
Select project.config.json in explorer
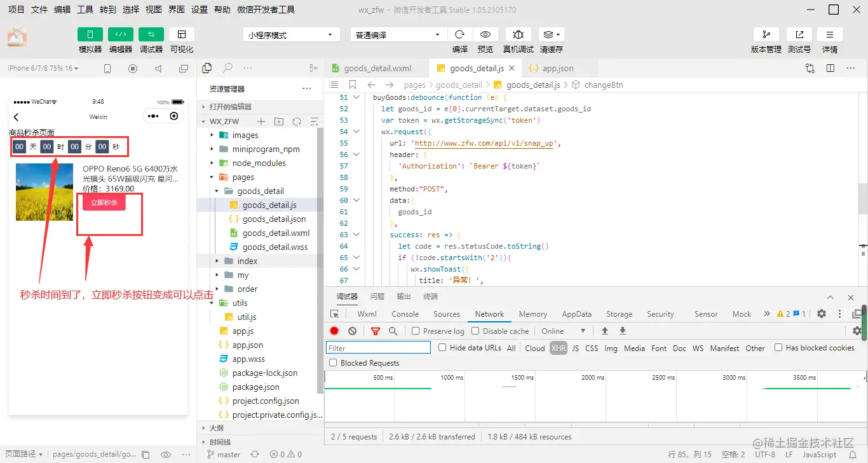click(265, 401)
